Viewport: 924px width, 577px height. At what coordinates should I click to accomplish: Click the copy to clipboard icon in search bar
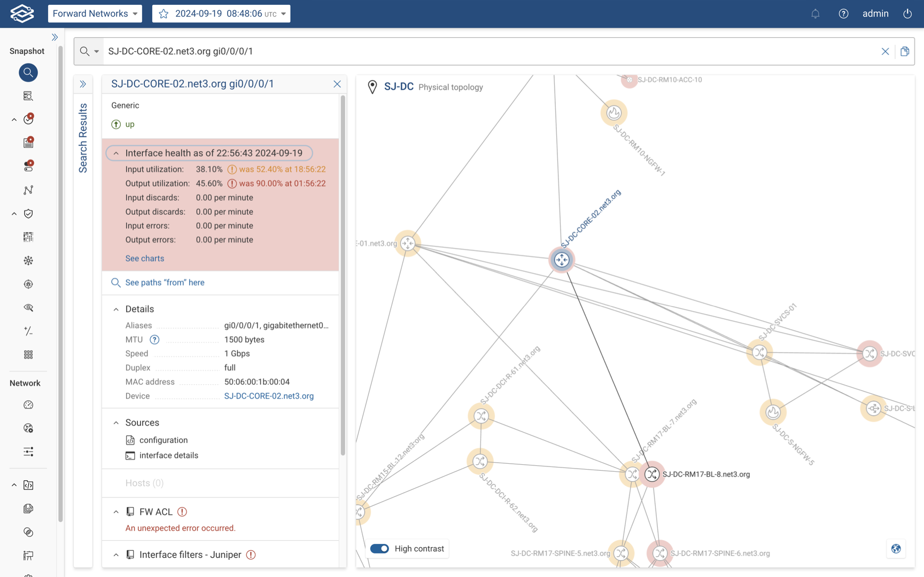(x=904, y=51)
